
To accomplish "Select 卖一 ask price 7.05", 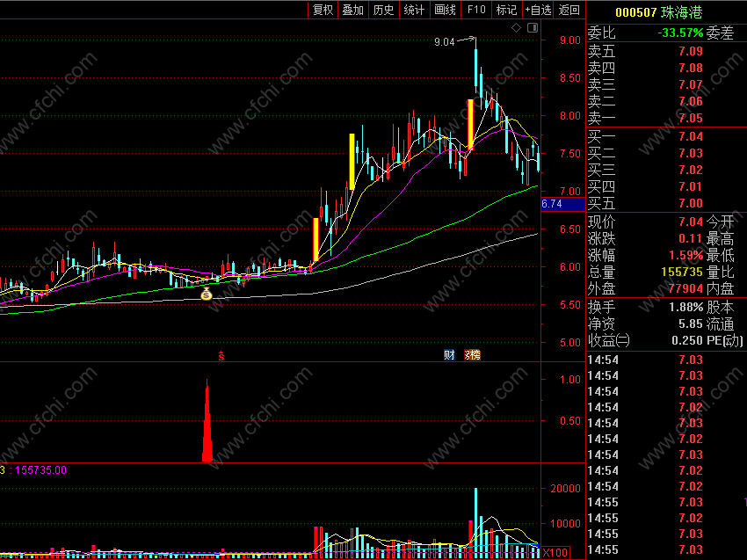I will pos(690,118).
